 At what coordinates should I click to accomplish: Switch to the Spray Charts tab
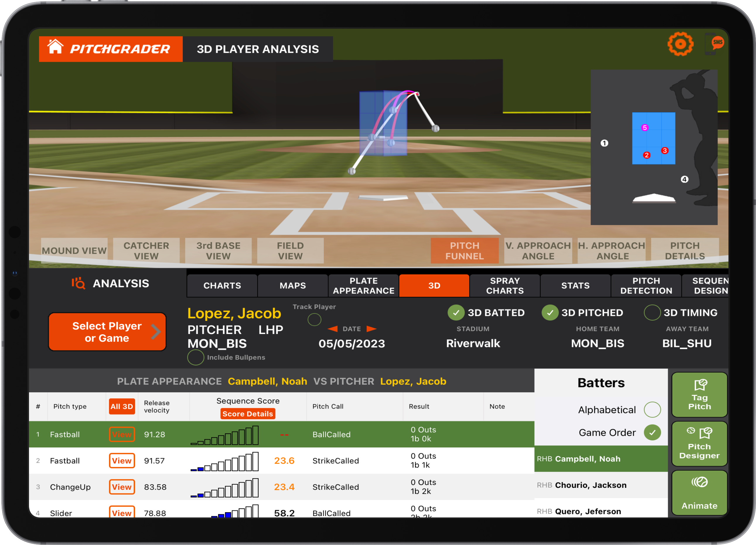coord(505,285)
